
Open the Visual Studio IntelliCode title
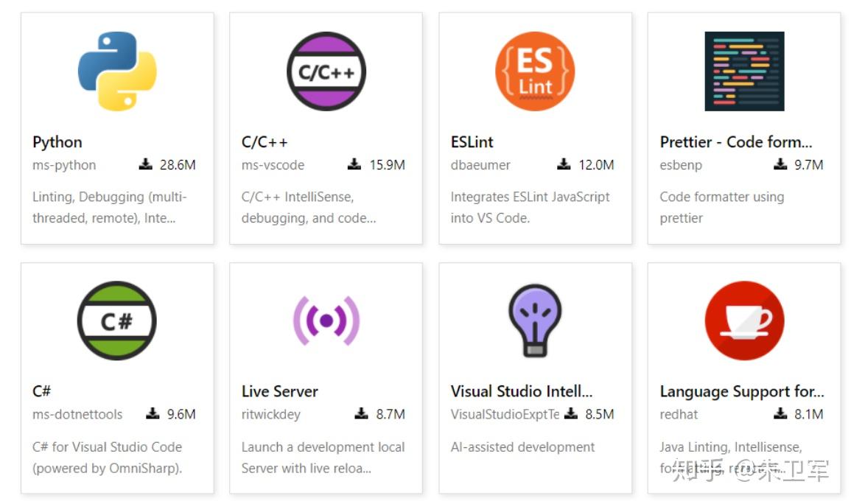click(522, 391)
